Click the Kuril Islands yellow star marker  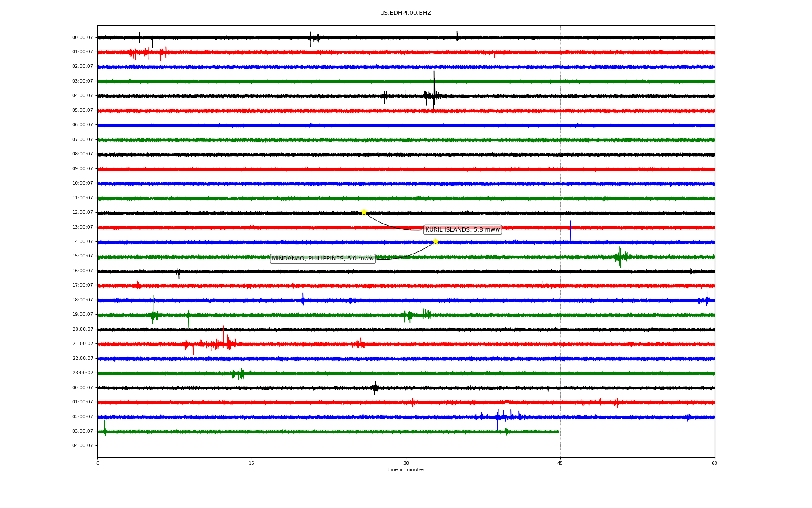[363, 212]
